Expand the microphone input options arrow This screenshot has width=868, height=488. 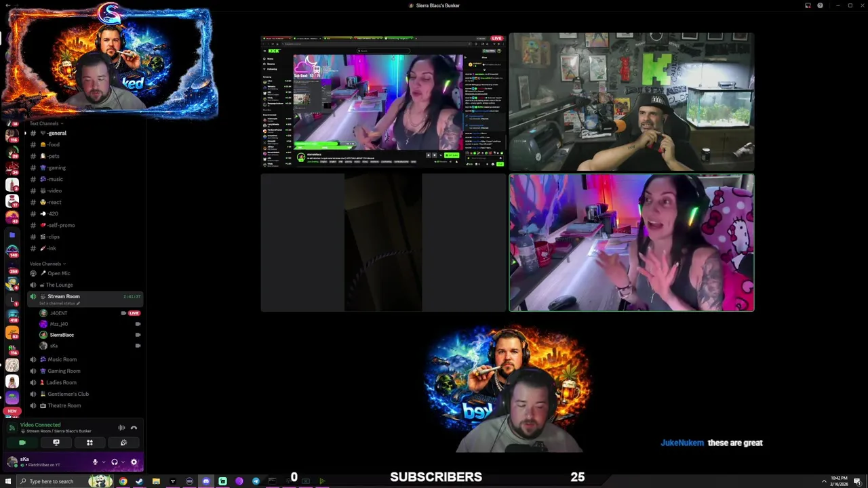tap(103, 462)
